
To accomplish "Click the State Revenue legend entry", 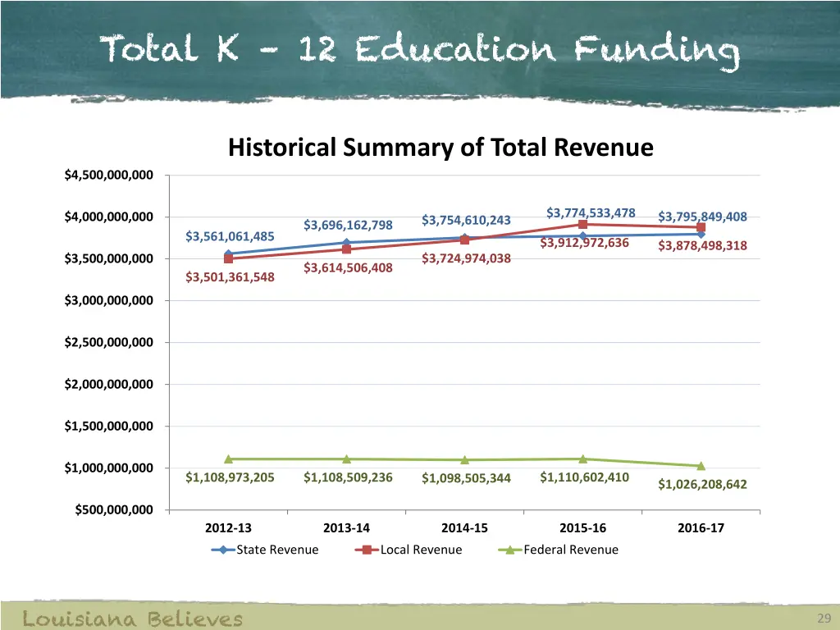I will [x=265, y=550].
